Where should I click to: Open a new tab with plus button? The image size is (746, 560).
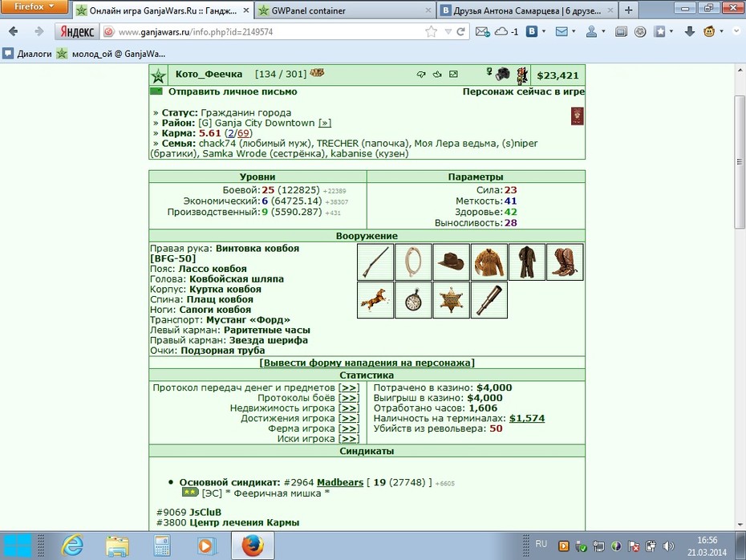pyautogui.click(x=629, y=10)
